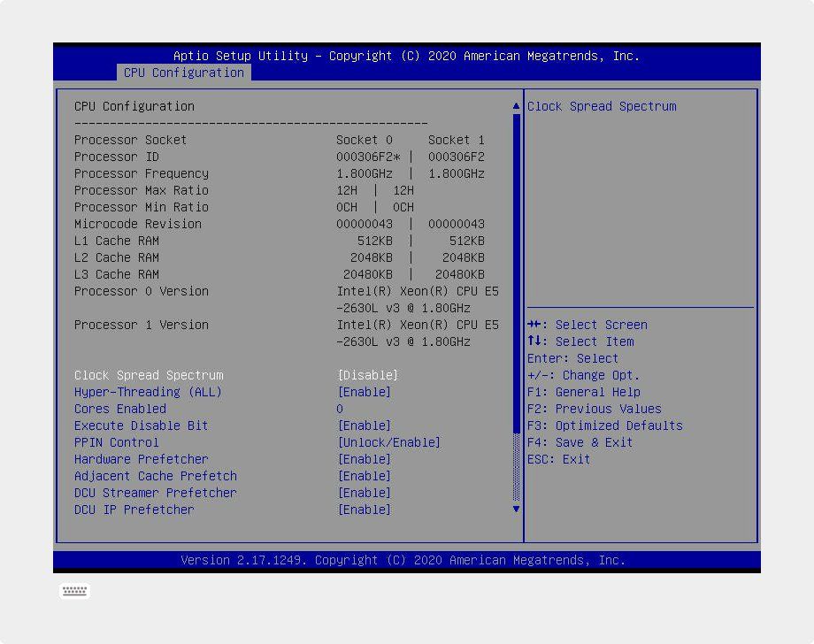Click the F1: General Help hint
Screen dimensions: 814x644
pos(583,392)
